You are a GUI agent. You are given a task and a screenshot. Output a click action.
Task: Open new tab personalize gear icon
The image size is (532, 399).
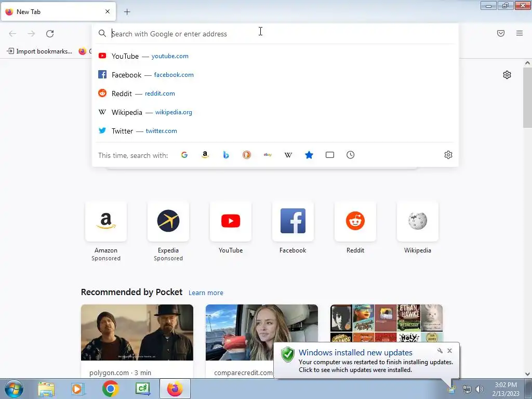[x=507, y=75]
